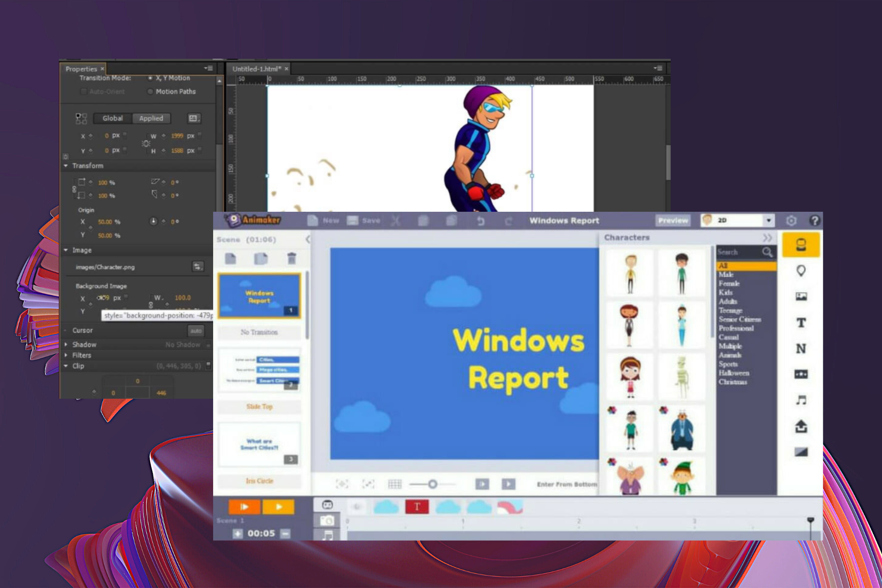Click the camera track icon in timeline
Image resolution: width=882 pixels, height=588 pixels.
click(327, 520)
